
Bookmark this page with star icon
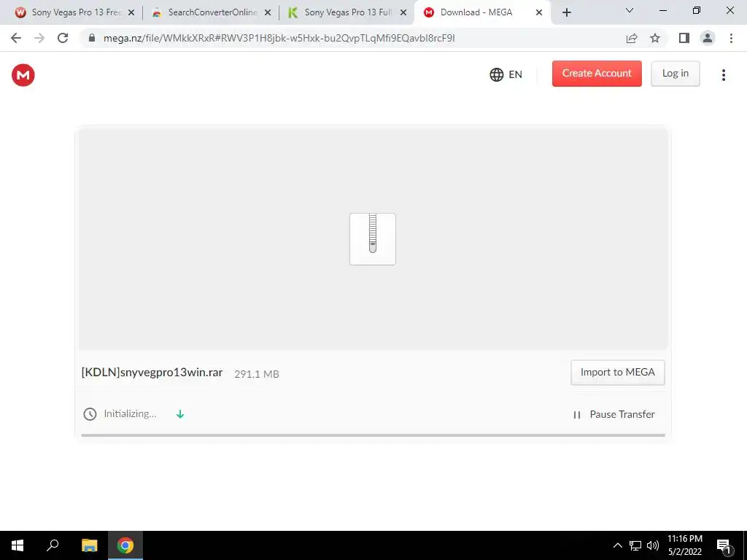click(655, 38)
